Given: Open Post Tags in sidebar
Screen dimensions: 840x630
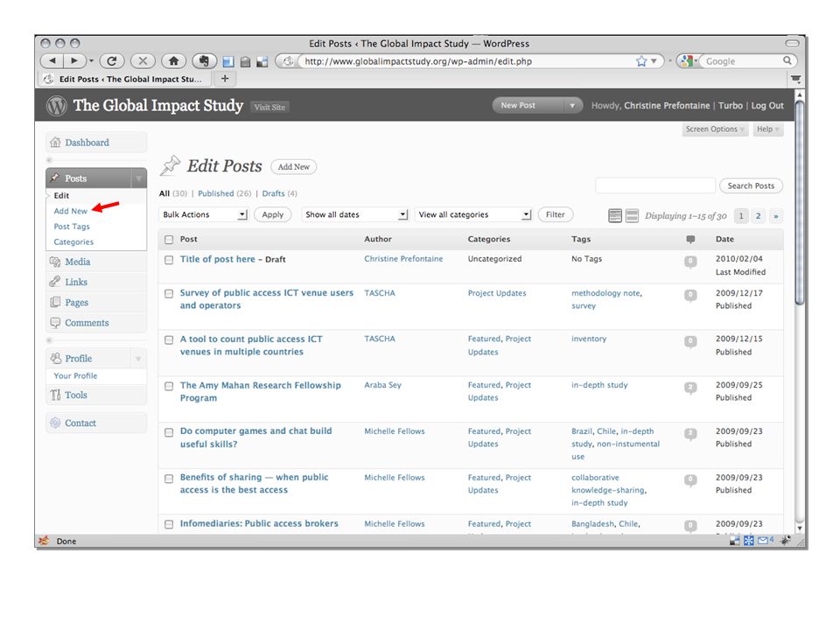Looking at the screenshot, I should click(71, 227).
